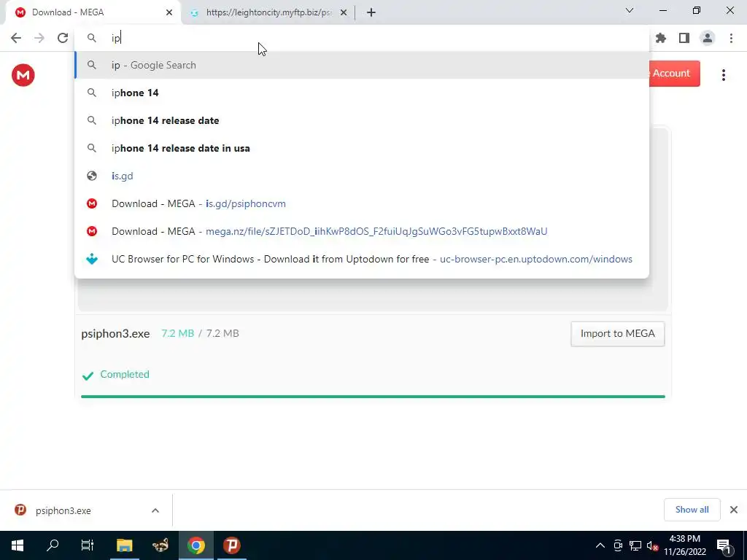Click the Import to MEGA button
Viewport: 747px width, 560px height.
(x=617, y=334)
